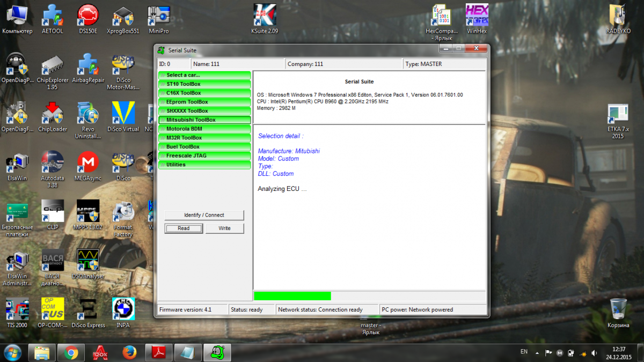Open the AETOOL desktop shortcut

point(52,19)
